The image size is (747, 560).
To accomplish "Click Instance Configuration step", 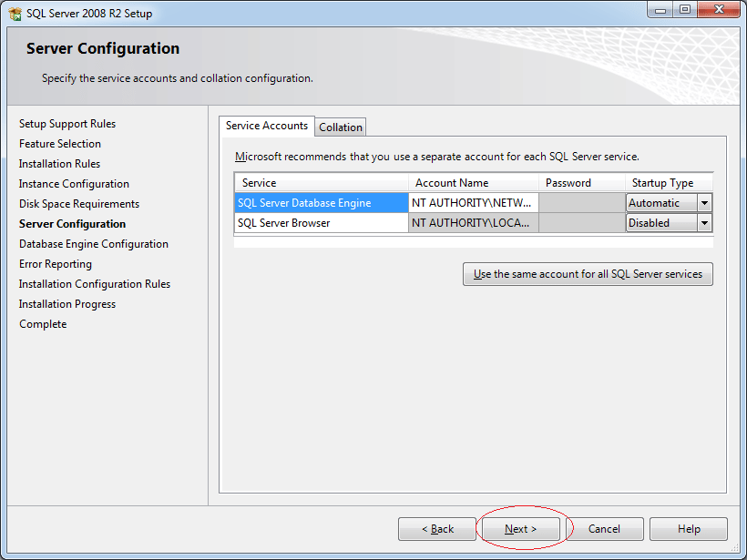I will click(74, 184).
